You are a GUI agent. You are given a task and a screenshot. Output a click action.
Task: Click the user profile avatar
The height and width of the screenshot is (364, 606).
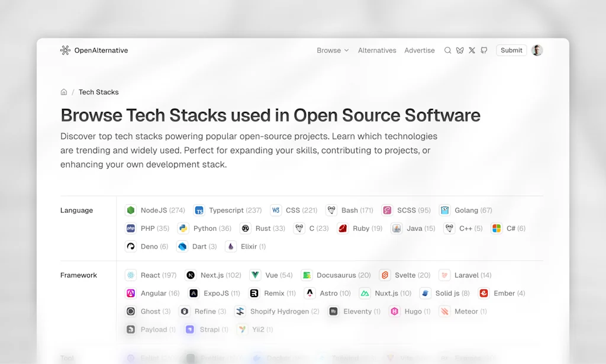(537, 50)
